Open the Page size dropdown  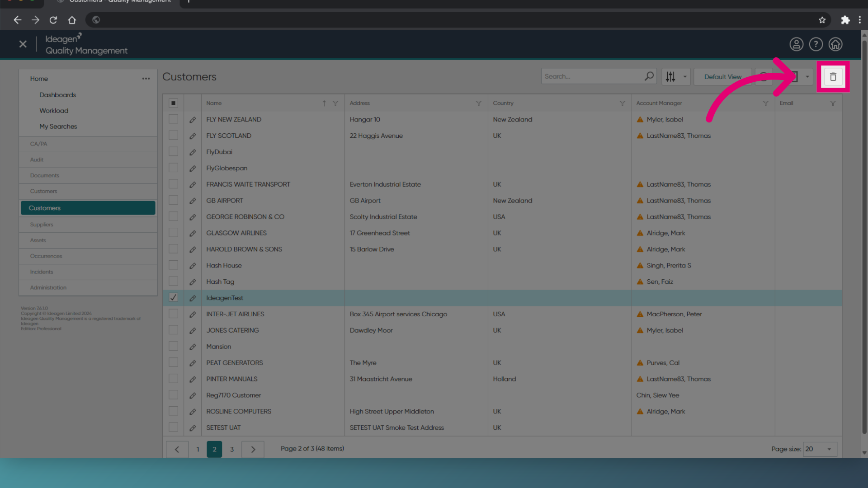(820, 449)
